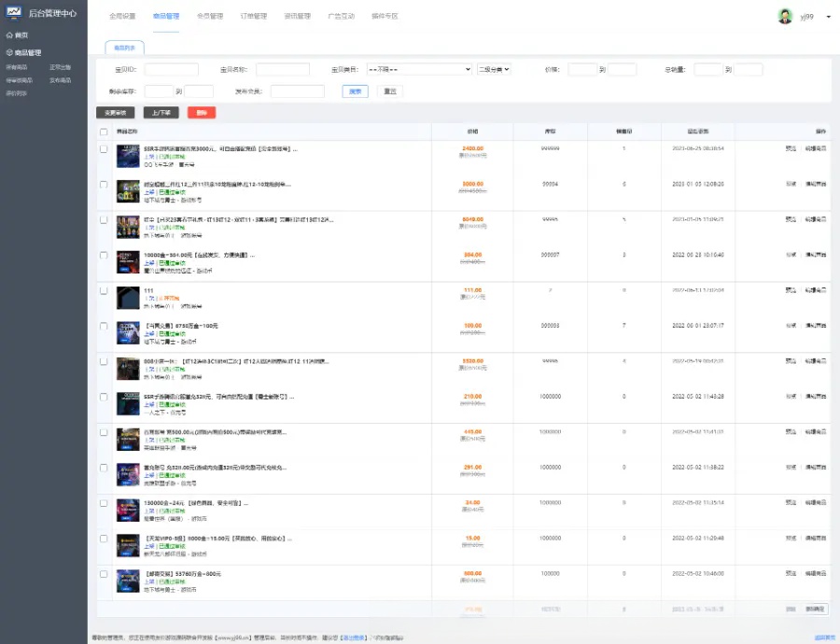Click the yj99 user avatar
Screen dimensions: 840x644
(x=785, y=16)
